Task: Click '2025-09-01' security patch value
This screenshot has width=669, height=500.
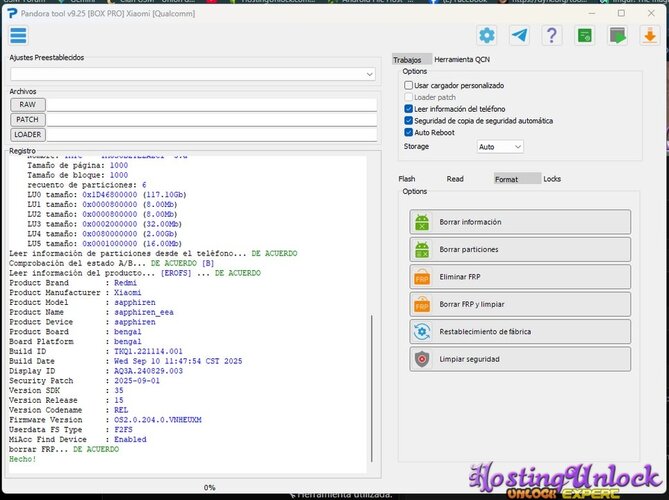Action: coord(137,381)
